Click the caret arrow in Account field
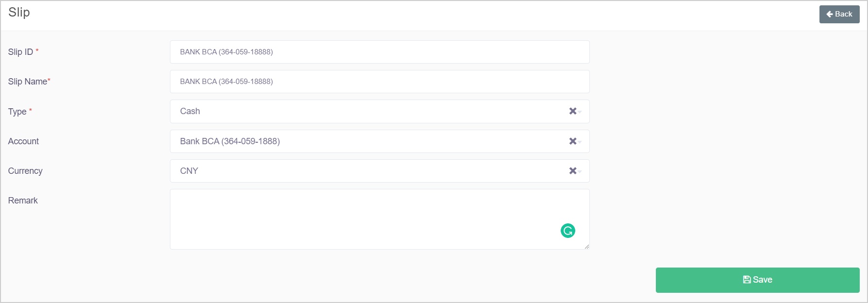Viewport: 868px width, 303px height. pos(580,142)
